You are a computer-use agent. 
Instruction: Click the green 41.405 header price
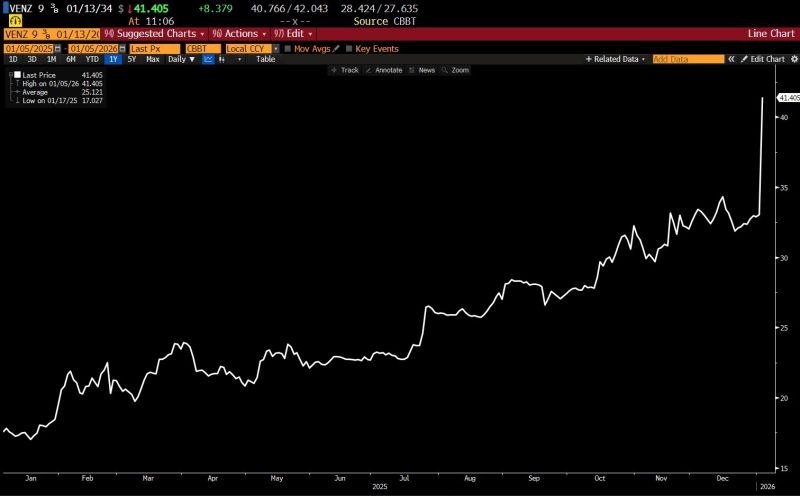coord(151,9)
